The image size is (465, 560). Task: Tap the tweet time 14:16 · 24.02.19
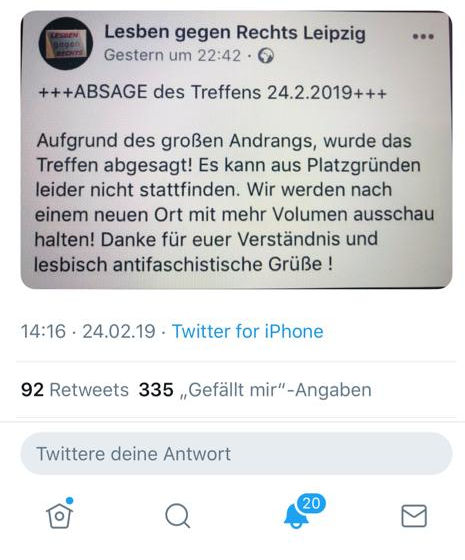coord(88,331)
